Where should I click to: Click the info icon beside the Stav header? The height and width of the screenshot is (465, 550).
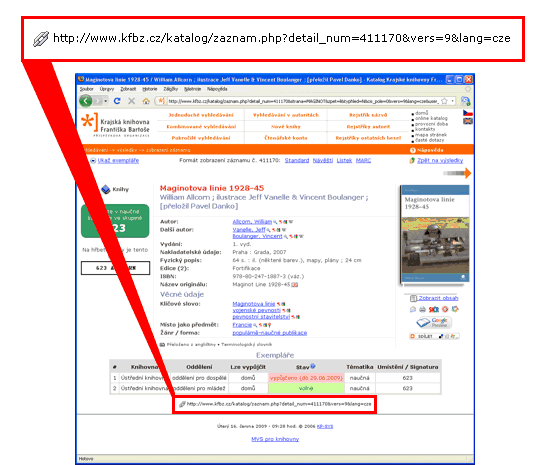[x=313, y=366]
